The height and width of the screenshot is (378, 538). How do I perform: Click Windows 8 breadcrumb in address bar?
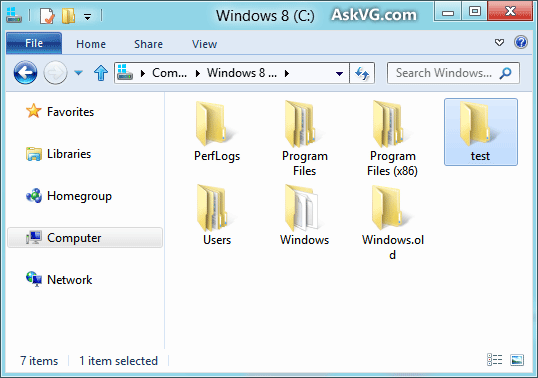point(242,73)
